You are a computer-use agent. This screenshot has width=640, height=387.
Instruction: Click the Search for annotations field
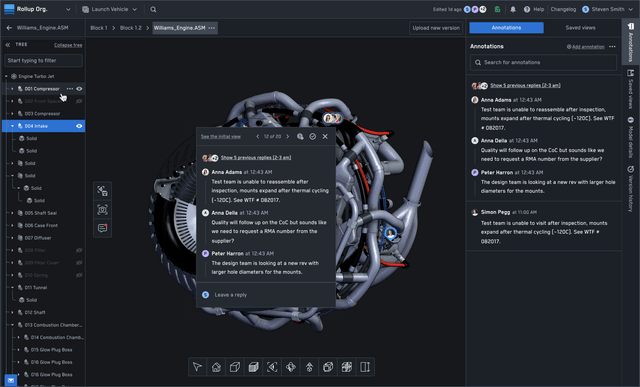tap(543, 62)
